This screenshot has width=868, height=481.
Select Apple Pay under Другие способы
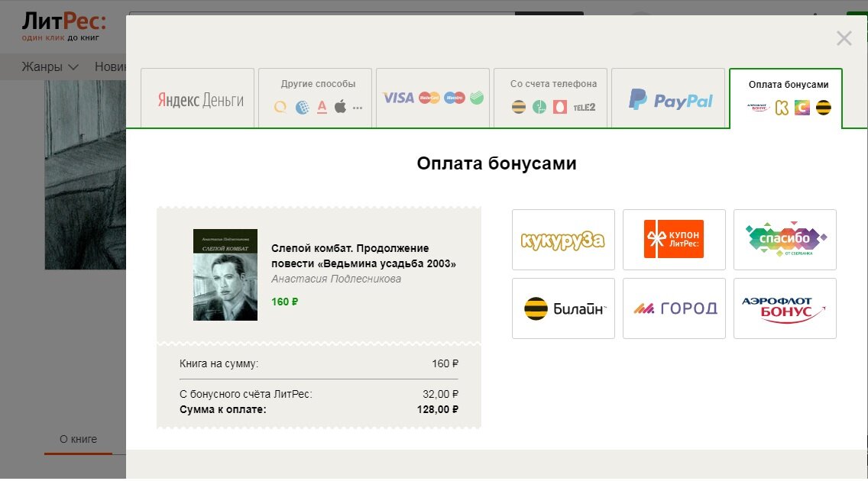pyautogui.click(x=339, y=105)
